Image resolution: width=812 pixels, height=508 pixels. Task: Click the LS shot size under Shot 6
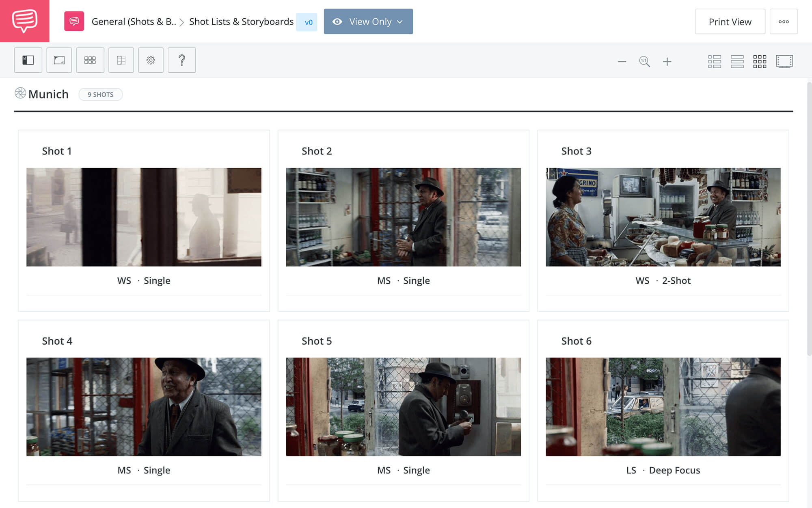point(631,470)
